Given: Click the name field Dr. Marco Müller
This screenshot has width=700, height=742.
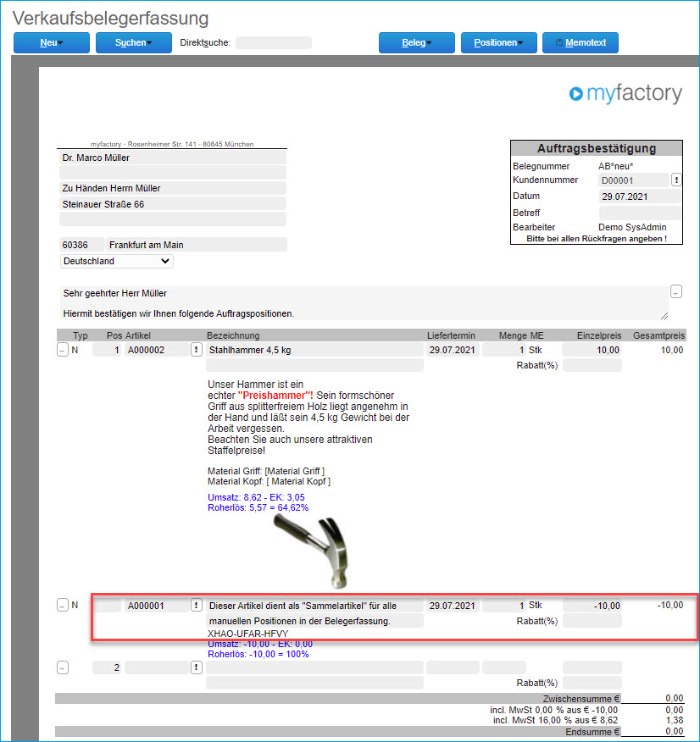Looking at the screenshot, I should pyautogui.click(x=173, y=158).
